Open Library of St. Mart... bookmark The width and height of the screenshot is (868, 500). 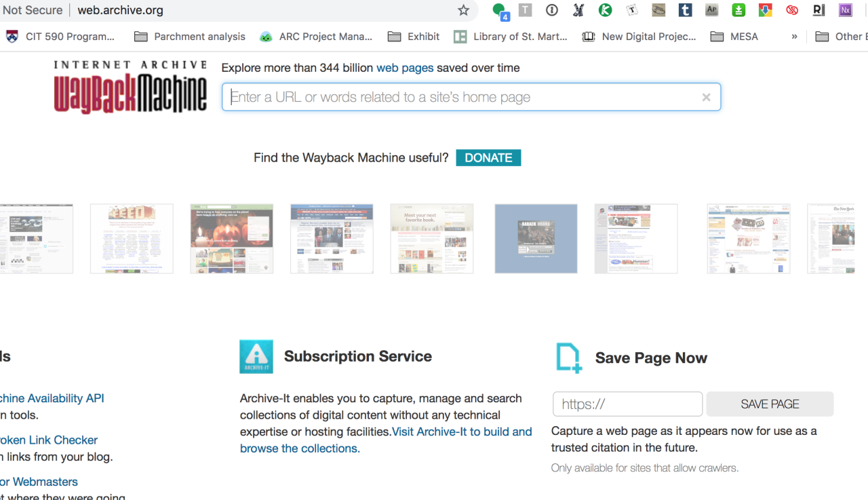511,37
